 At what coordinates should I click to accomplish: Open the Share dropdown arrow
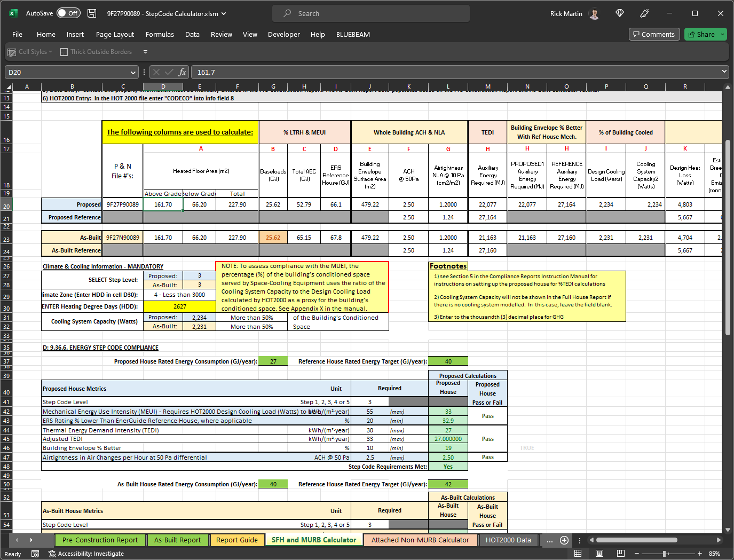(x=723, y=34)
